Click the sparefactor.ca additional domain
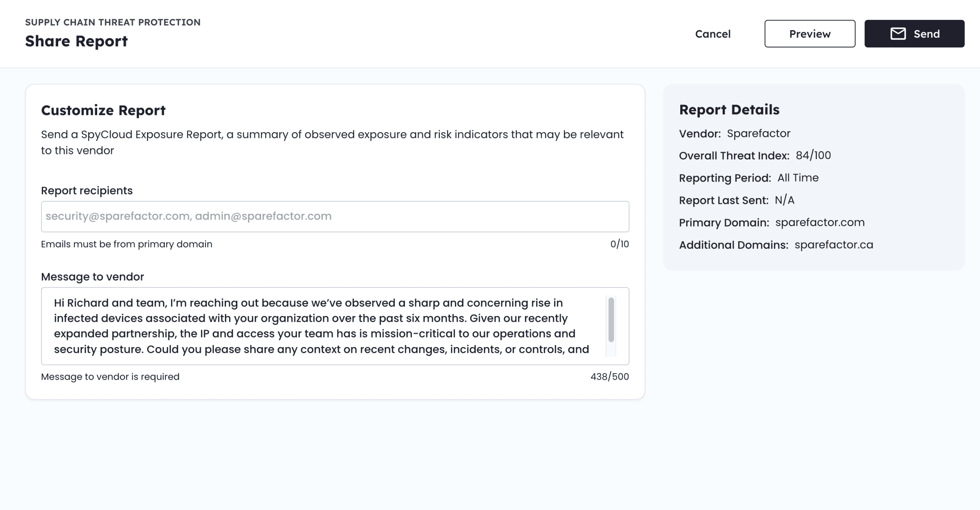The width and height of the screenshot is (980, 510). pyautogui.click(x=833, y=245)
